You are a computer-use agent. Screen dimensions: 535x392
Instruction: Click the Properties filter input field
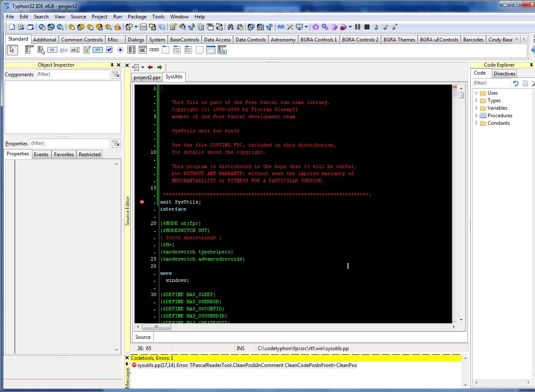click(x=69, y=143)
